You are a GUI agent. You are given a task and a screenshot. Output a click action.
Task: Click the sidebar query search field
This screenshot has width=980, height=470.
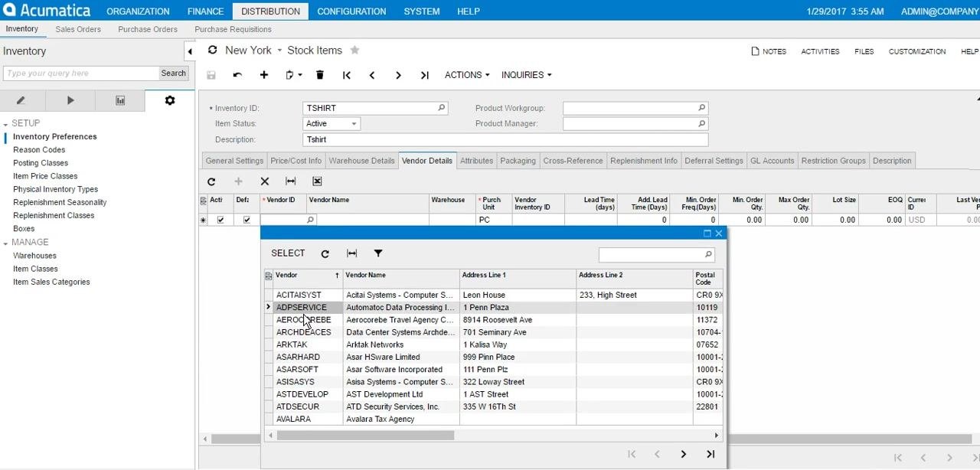tap(80, 73)
